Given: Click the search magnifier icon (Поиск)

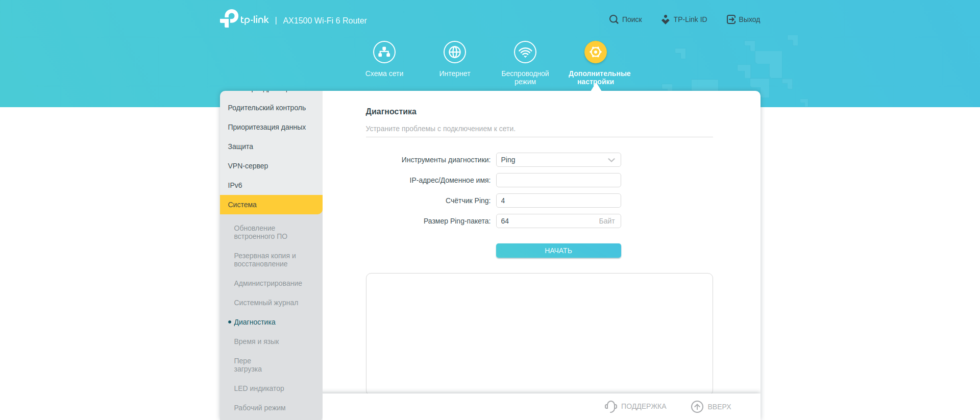Looking at the screenshot, I should [614, 19].
